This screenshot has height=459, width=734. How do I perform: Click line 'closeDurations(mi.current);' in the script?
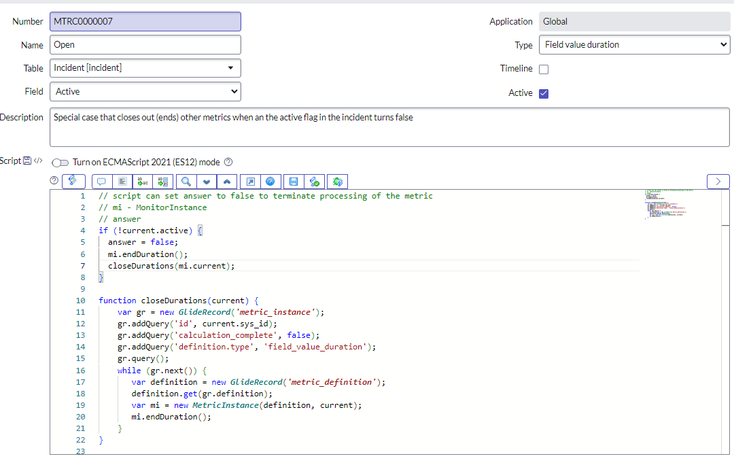pos(171,266)
